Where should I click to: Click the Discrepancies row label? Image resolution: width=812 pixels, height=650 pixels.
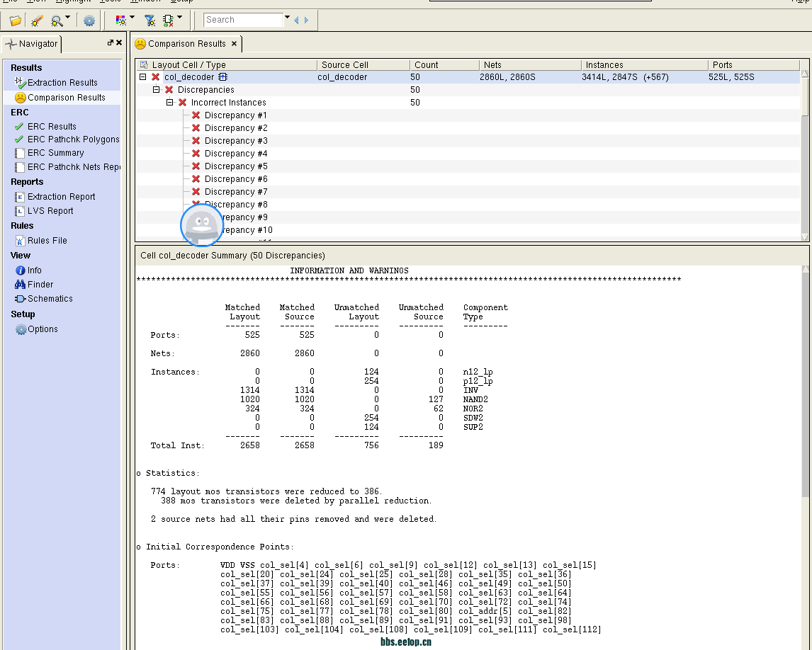coord(205,89)
